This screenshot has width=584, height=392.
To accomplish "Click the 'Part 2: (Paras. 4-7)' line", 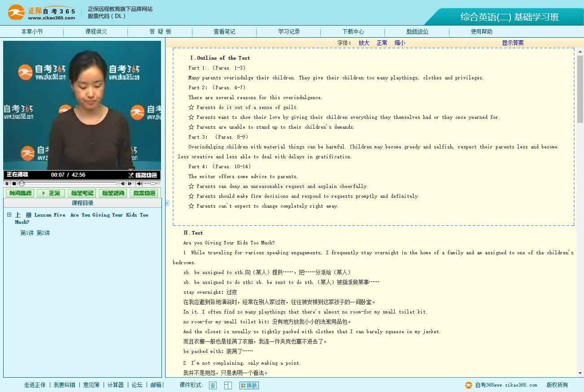I will pos(217,87).
